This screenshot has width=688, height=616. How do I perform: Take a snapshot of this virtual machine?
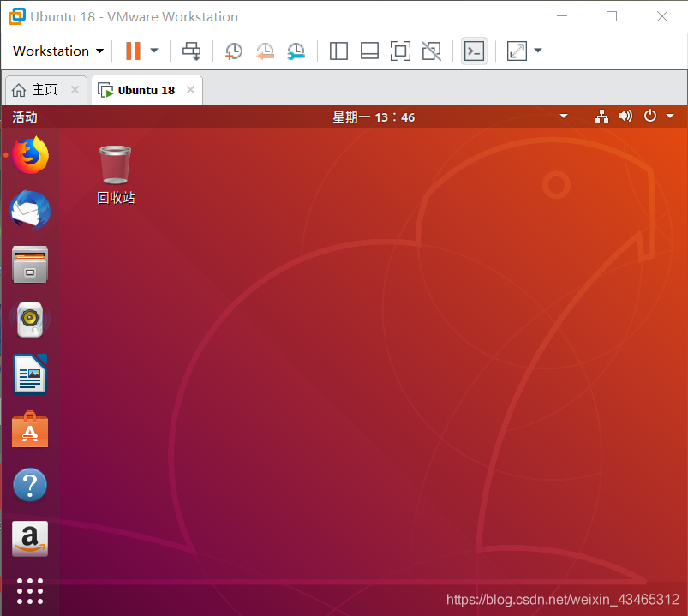coord(233,51)
